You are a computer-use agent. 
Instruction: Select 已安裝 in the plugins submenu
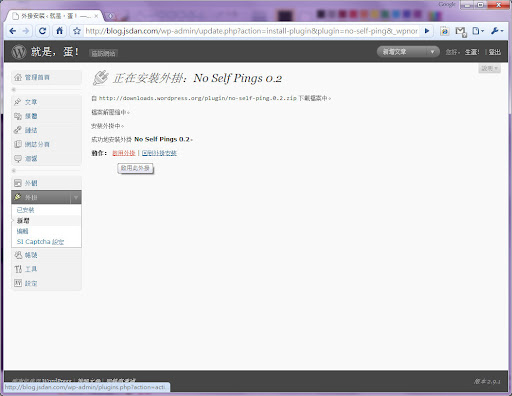(25, 210)
